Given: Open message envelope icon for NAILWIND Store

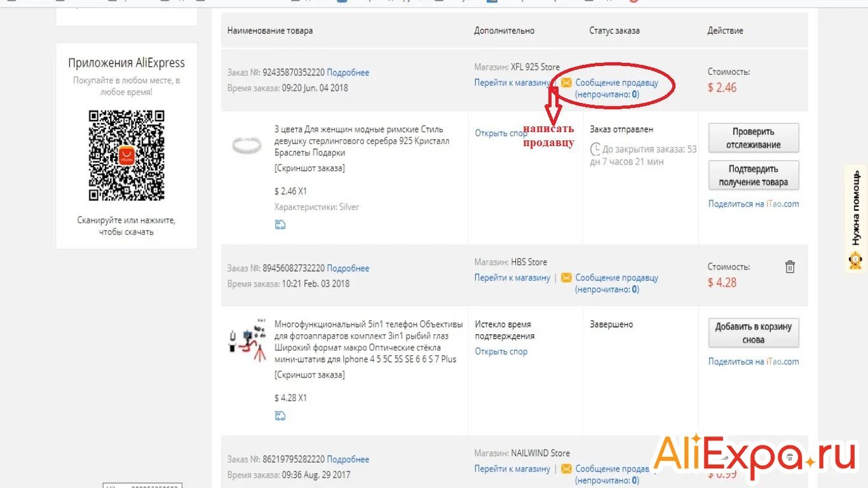Looking at the screenshot, I should pyautogui.click(x=566, y=469).
